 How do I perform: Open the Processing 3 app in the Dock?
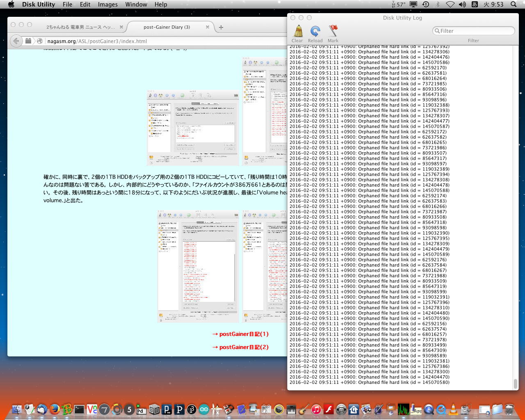[x=192, y=409]
